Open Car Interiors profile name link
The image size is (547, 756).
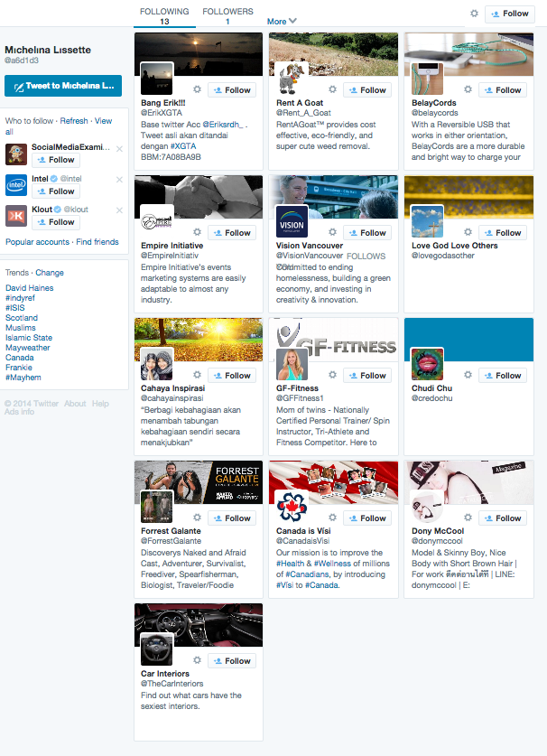[165, 674]
